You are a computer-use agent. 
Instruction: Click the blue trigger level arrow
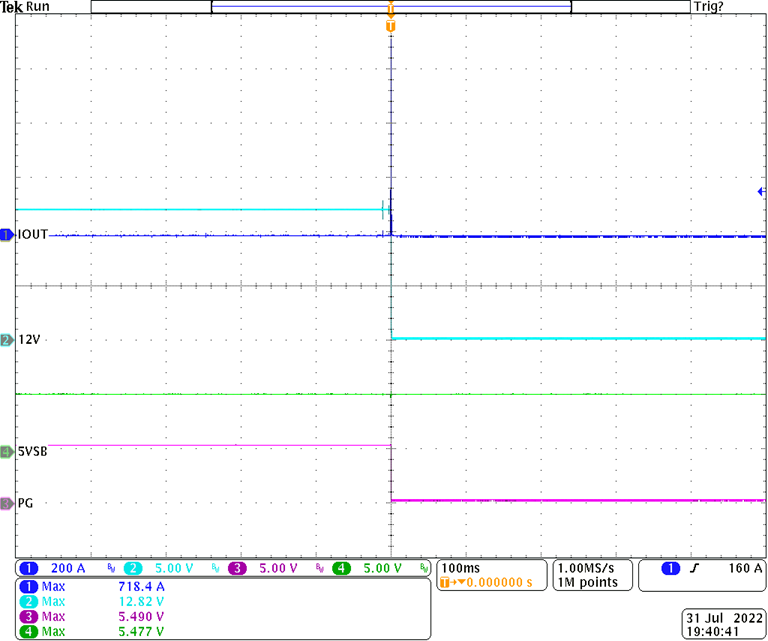click(761, 190)
